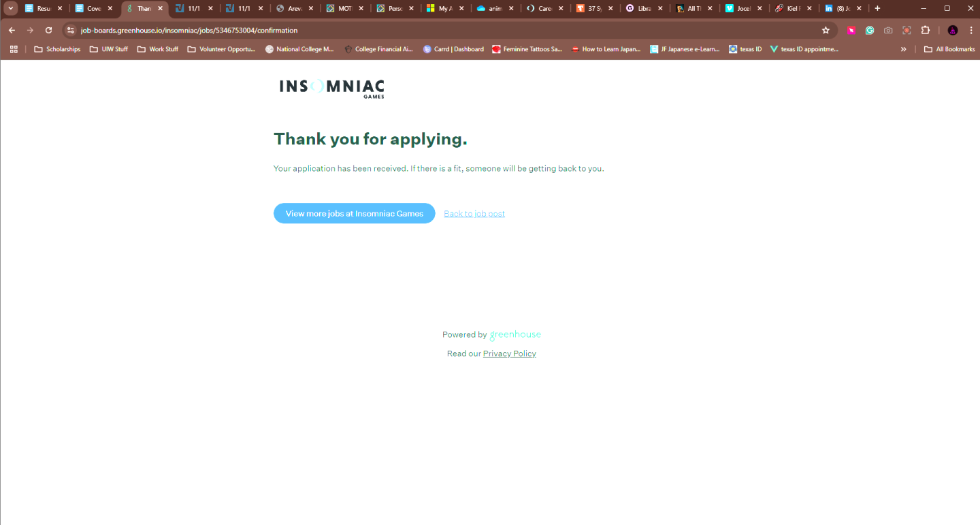
Task: Open Feminine Tattoos Sa... bookmark
Action: tap(527, 49)
